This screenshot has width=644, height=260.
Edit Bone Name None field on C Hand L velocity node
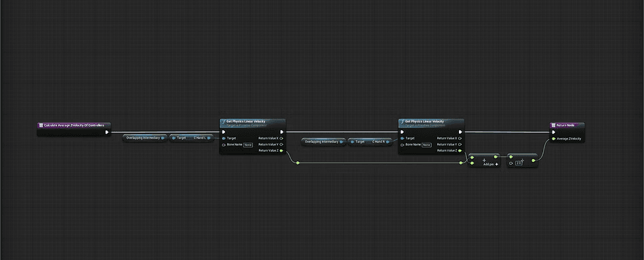247,145
